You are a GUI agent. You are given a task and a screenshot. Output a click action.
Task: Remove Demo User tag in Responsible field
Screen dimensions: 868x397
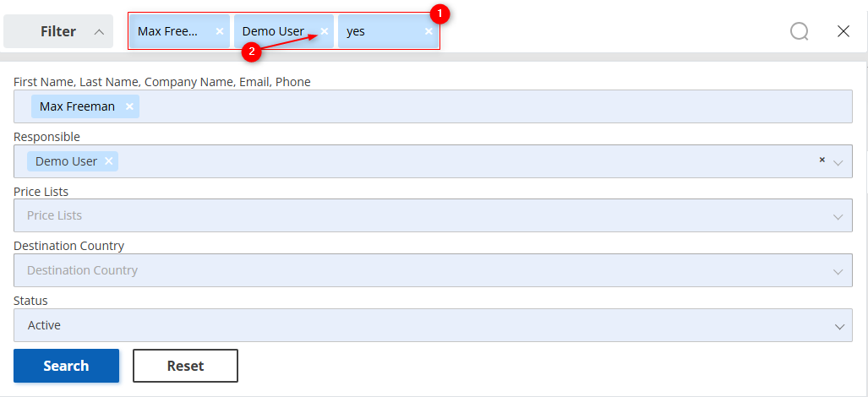pyautogui.click(x=108, y=160)
